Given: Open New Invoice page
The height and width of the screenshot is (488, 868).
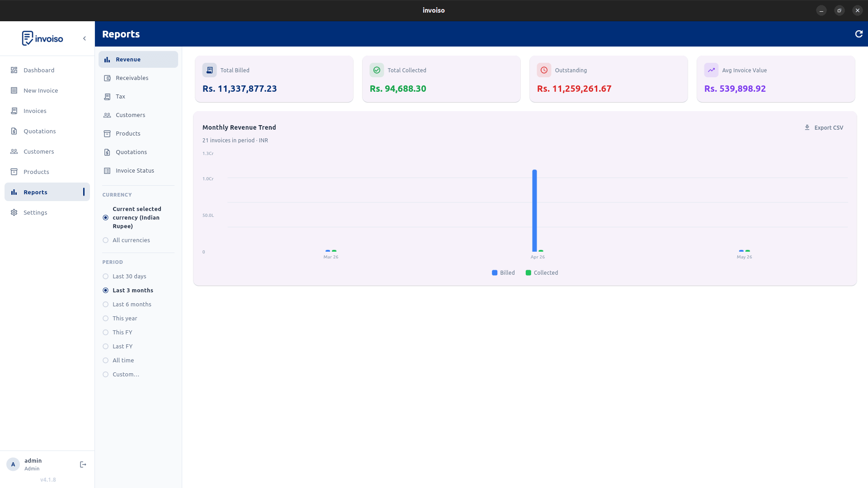Looking at the screenshot, I should tap(47, 90).
